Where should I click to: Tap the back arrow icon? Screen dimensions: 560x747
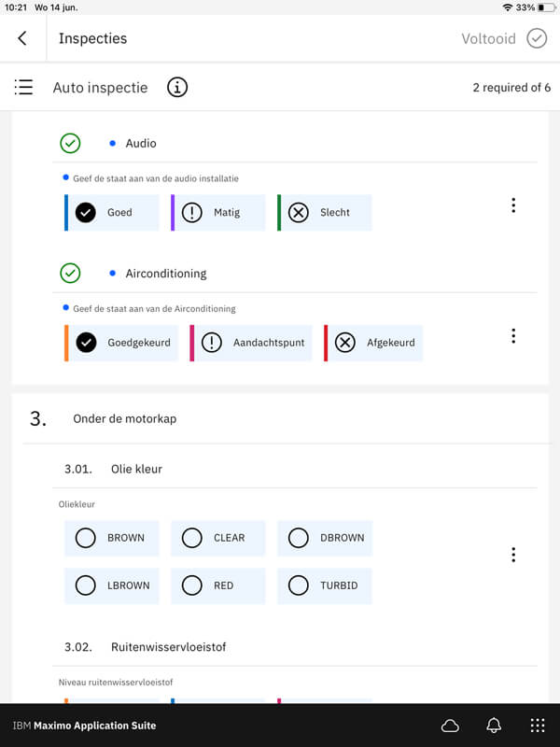[x=22, y=38]
